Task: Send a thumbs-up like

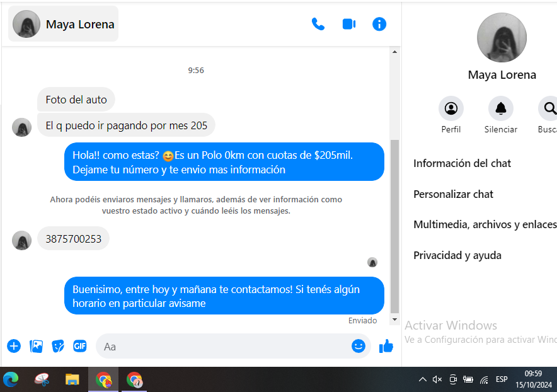Action: (386, 346)
